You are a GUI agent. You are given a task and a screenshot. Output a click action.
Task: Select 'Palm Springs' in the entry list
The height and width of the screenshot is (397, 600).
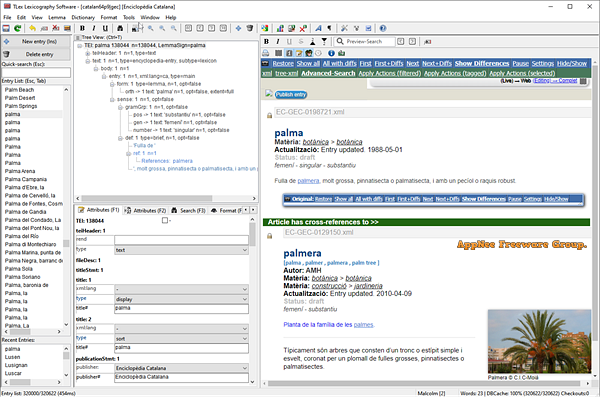[21, 106]
